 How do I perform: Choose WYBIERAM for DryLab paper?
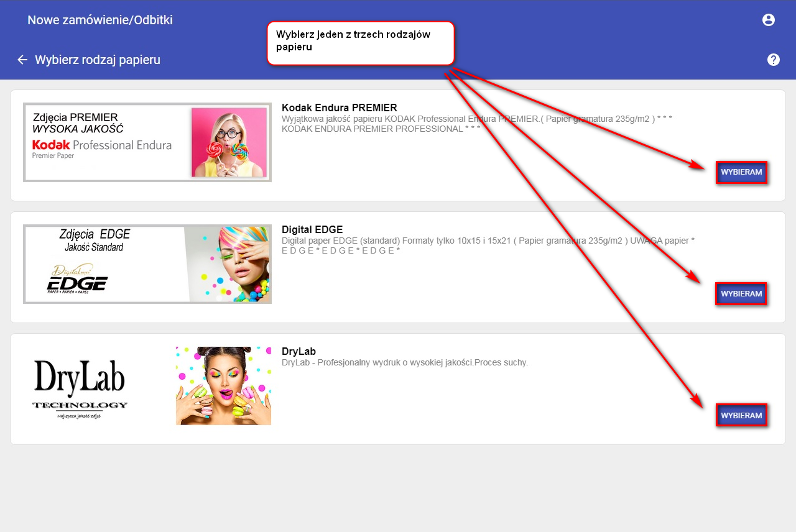coord(741,415)
